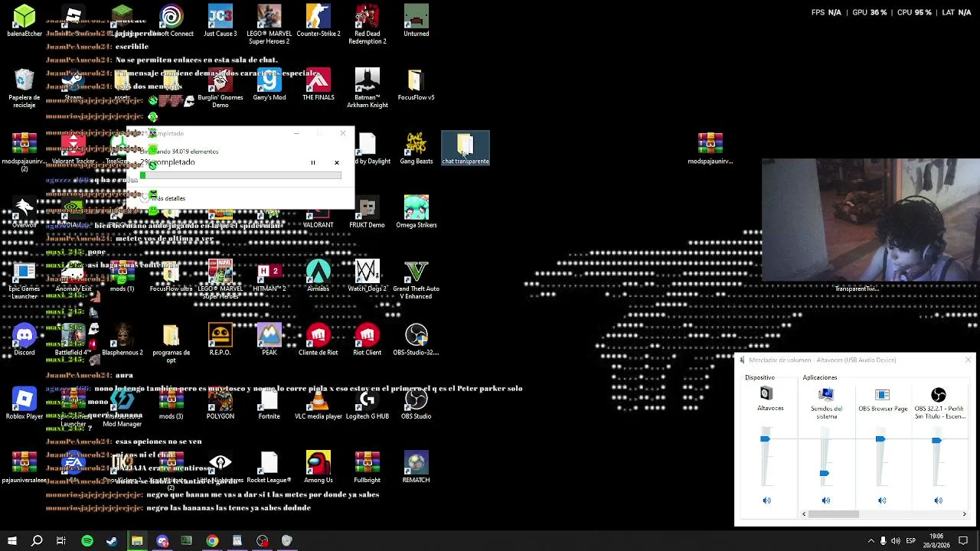Select the Logitech G HUB icon
980x551 pixels.
[x=367, y=403]
